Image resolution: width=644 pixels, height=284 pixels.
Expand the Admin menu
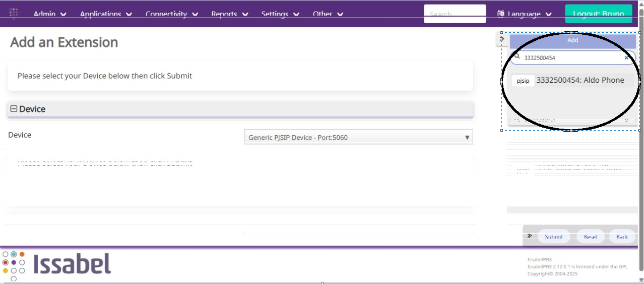coord(50,14)
